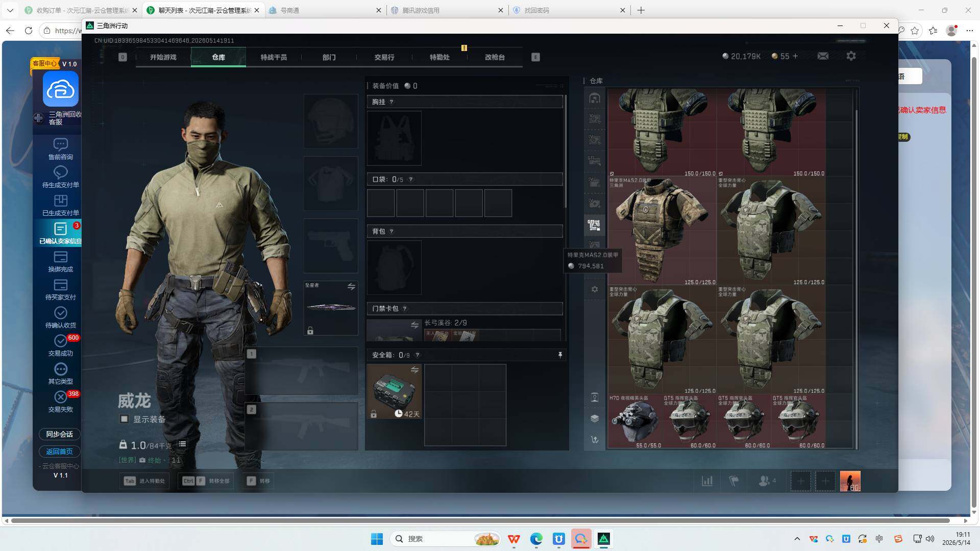Open 已生成支付单 in the sidebar
Viewport: 980px width, 551px height.
(x=60, y=206)
